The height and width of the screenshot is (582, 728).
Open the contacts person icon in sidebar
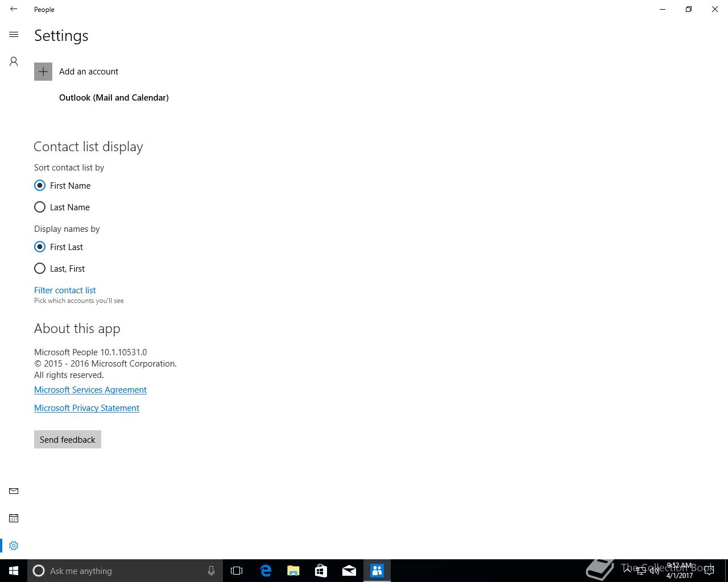[14, 61]
